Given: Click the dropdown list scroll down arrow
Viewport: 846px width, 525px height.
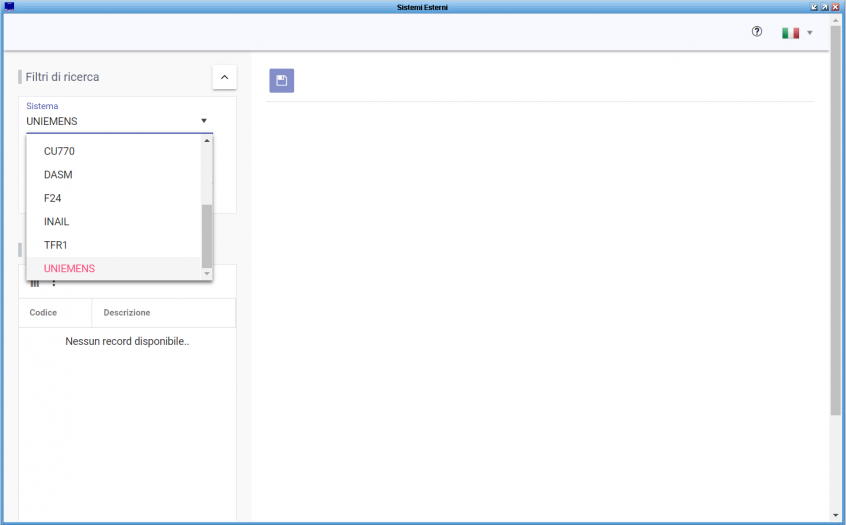Looking at the screenshot, I should pos(207,274).
